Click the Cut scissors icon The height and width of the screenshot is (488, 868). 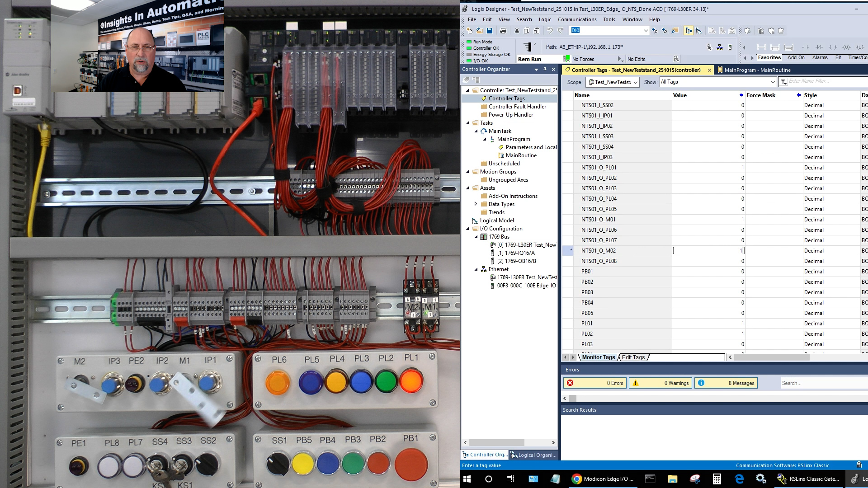click(x=517, y=31)
